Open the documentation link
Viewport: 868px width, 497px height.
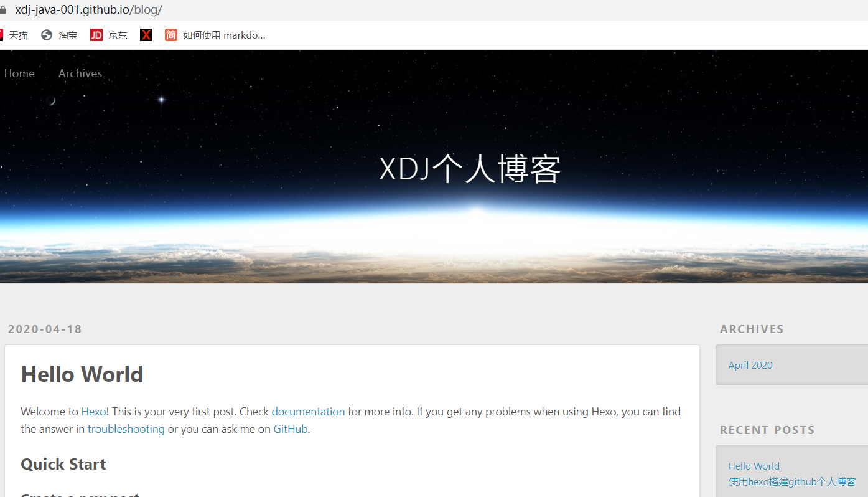pos(308,411)
